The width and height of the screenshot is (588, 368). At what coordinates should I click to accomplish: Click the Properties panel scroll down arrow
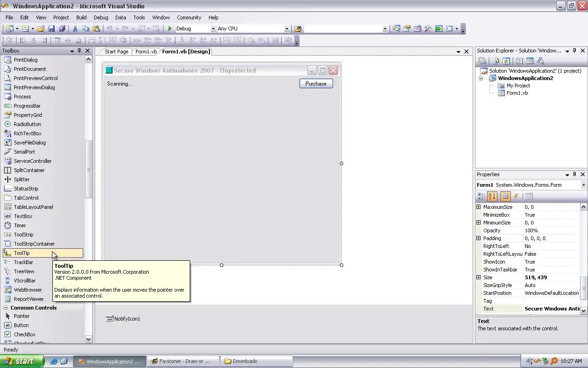pos(584,311)
